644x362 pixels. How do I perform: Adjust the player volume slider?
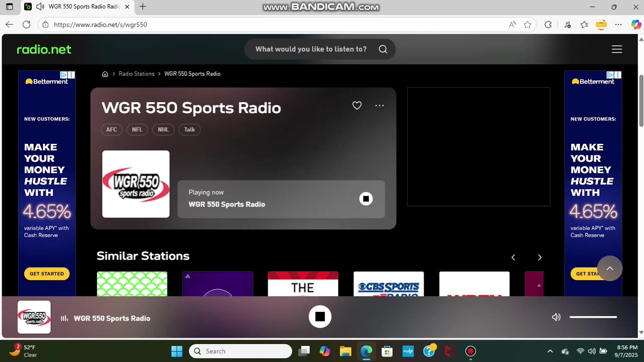(593, 317)
